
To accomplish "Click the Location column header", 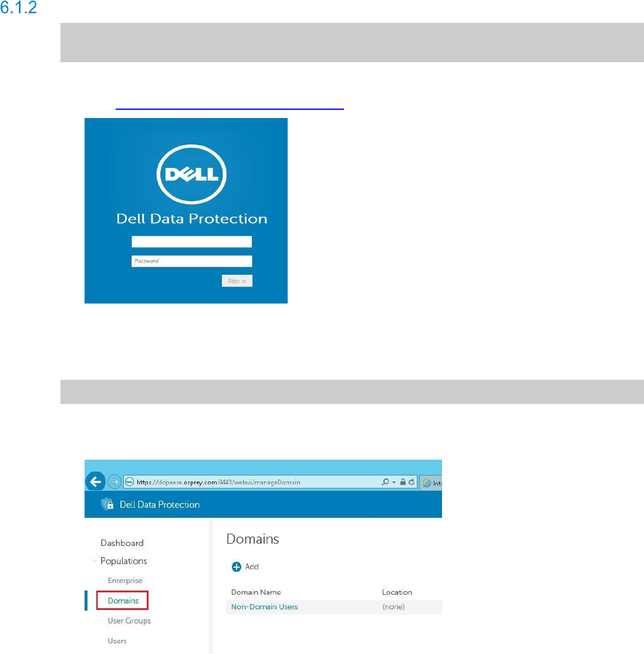I will [397, 592].
